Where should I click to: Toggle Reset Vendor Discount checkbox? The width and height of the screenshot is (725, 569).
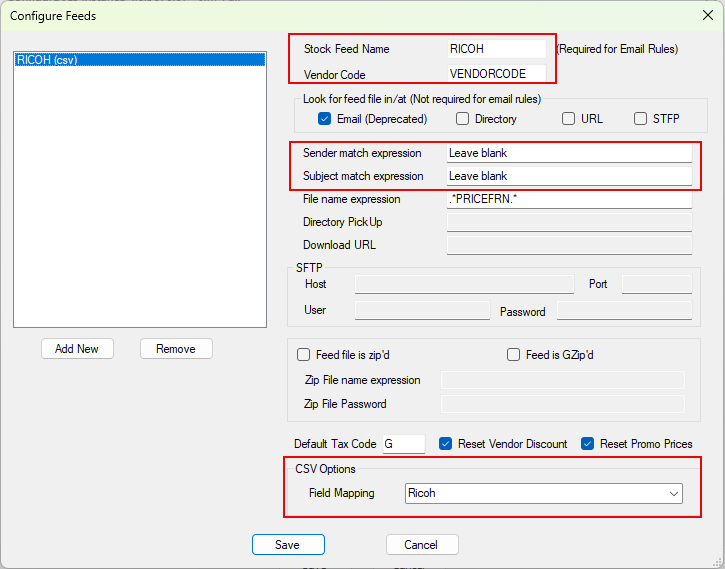click(x=446, y=444)
